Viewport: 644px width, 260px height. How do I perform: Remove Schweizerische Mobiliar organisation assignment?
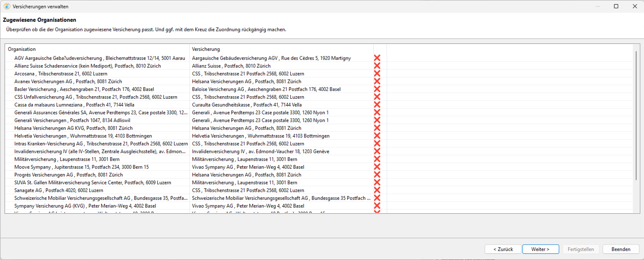coord(377,198)
